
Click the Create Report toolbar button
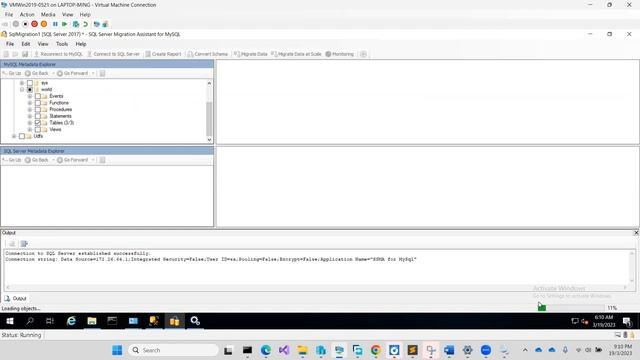[163, 54]
